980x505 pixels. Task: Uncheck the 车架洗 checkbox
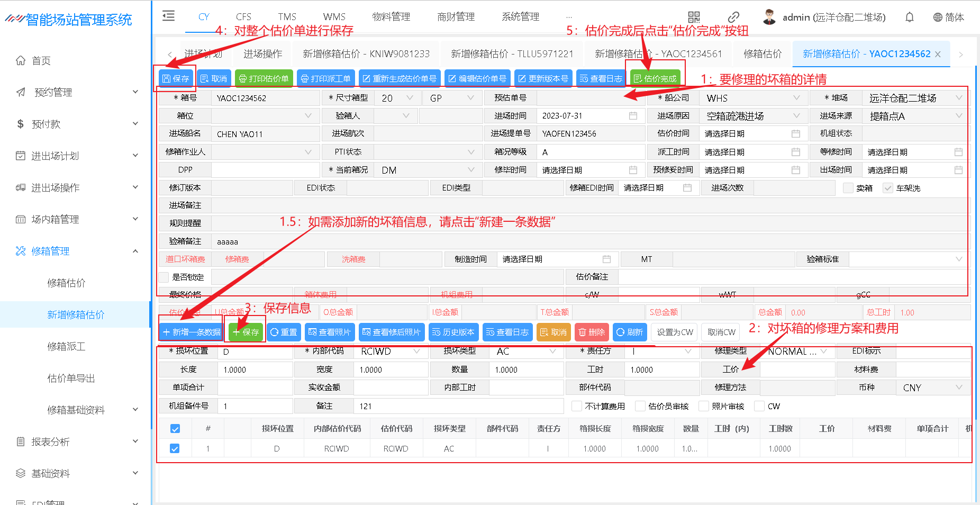(x=888, y=188)
